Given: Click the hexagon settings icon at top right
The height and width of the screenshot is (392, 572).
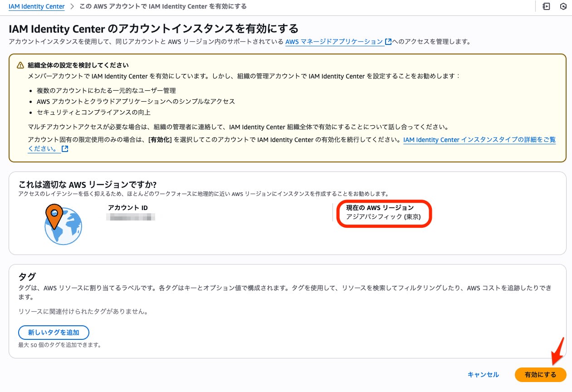Looking at the screenshot, I should pyautogui.click(x=563, y=7).
